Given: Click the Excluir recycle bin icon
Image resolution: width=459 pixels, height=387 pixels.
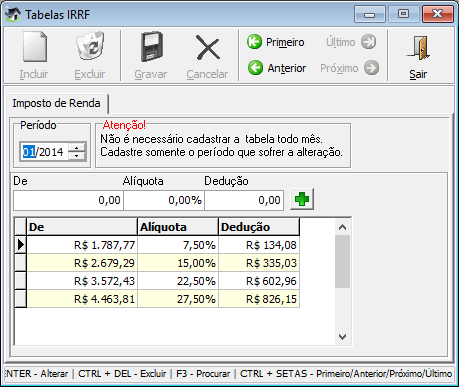Looking at the screenshot, I should coord(90,47).
